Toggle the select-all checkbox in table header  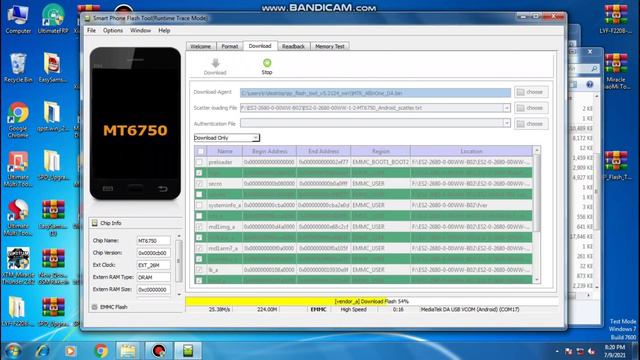(x=200, y=151)
